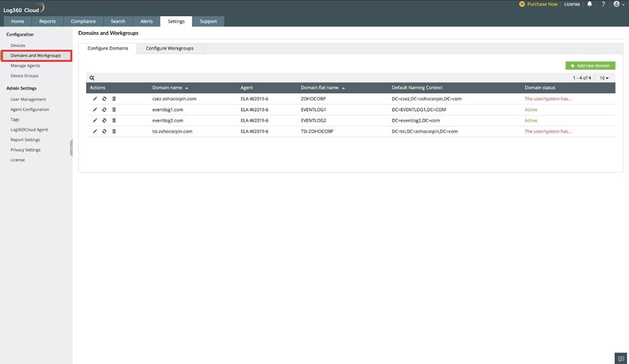Open the chat support icon at bottom right
Image resolution: width=629 pixels, height=364 pixels.
pyautogui.click(x=621, y=357)
